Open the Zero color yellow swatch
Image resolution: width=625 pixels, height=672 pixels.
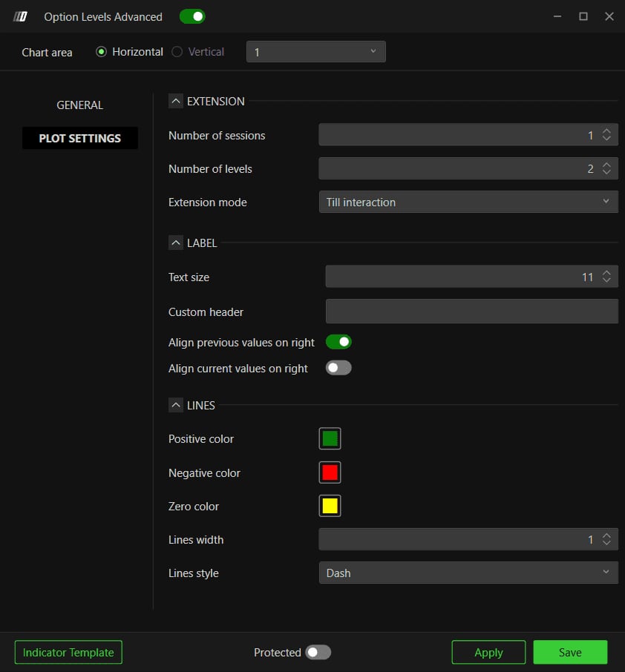pyautogui.click(x=330, y=506)
